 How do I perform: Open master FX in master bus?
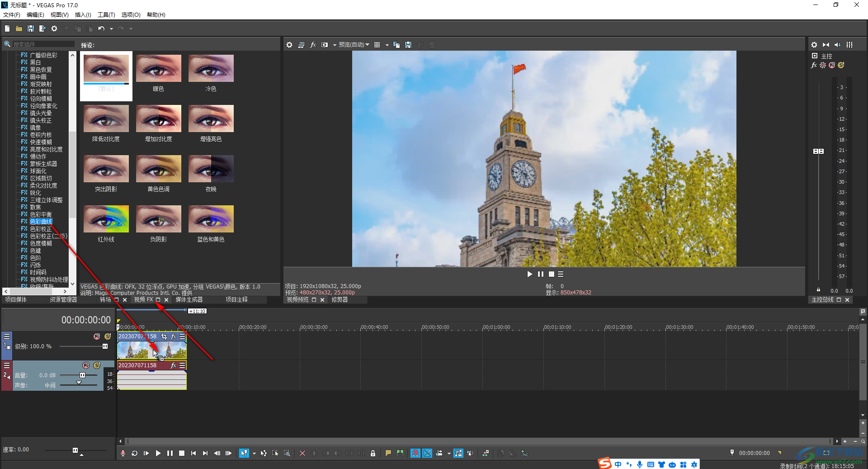point(814,65)
